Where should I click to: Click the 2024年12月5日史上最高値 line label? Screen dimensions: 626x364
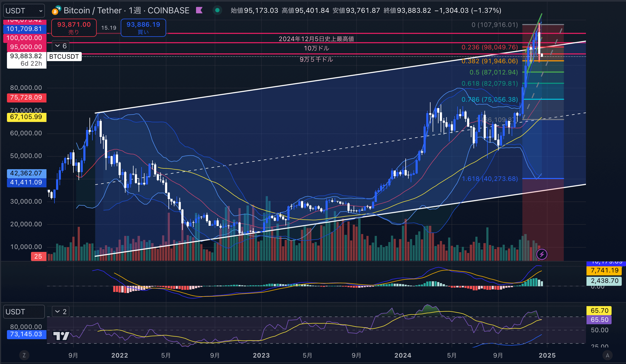(316, 39)
